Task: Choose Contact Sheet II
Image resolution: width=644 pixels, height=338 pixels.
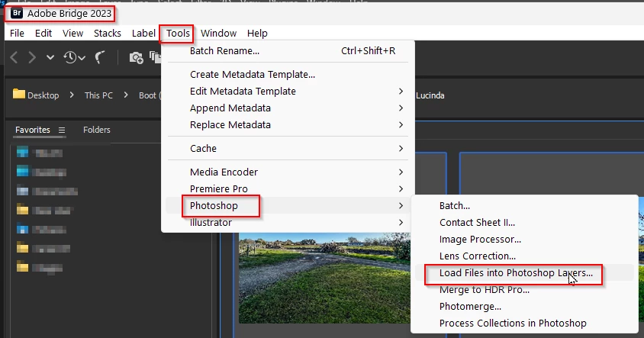Action: 524,223
